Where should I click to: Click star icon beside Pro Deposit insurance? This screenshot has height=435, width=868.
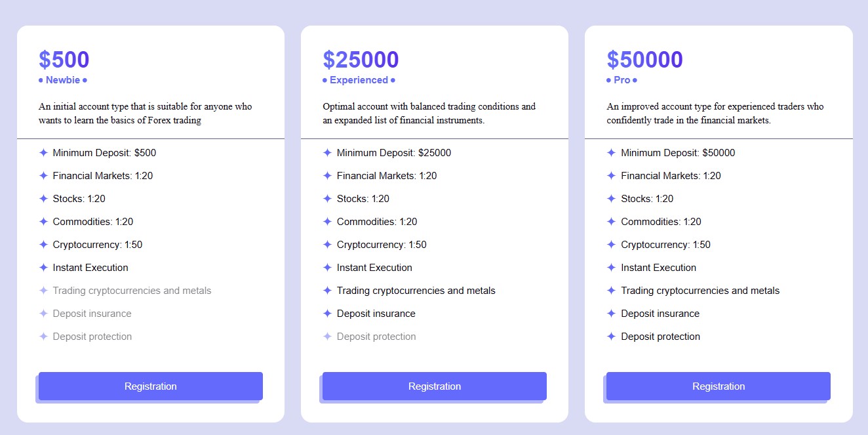pos(611,314)
